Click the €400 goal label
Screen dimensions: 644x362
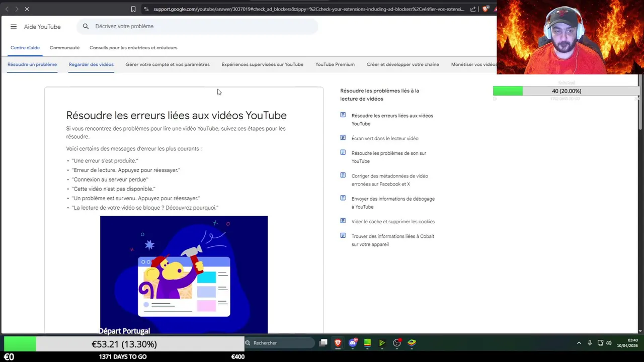(x=237, y=356)
